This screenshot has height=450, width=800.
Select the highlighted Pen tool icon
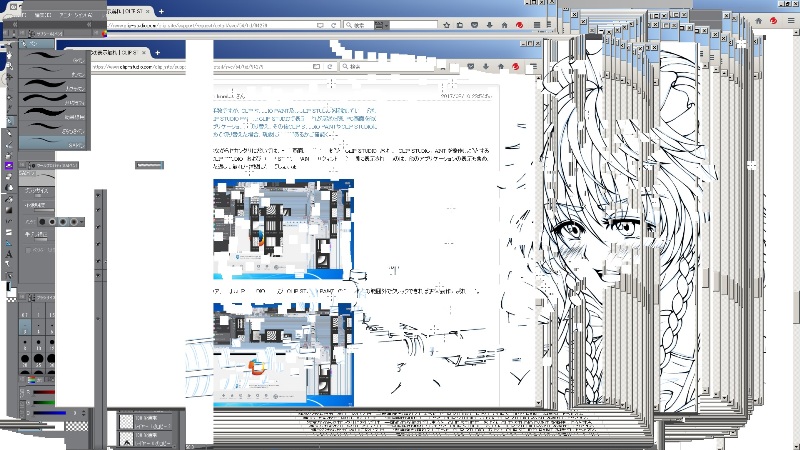9,121
